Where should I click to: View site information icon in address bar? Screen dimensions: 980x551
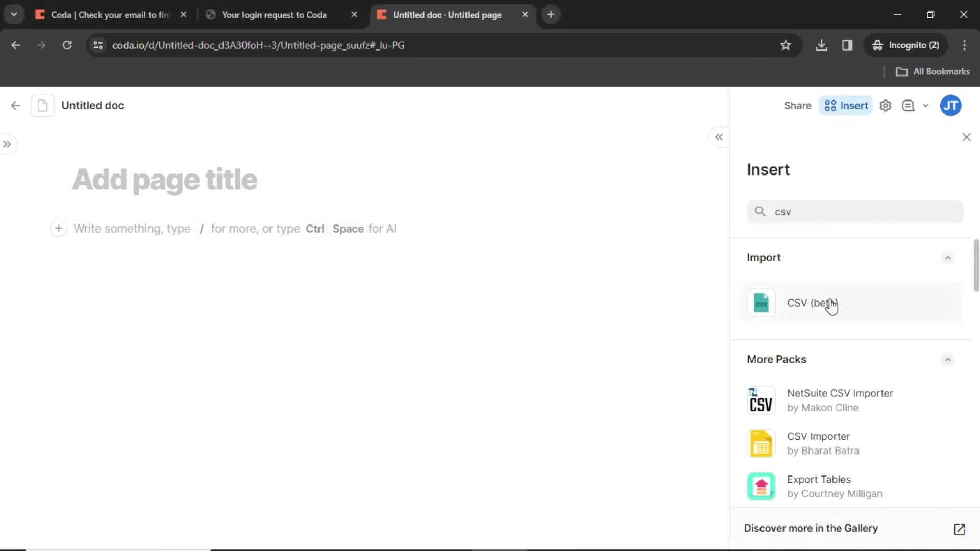coord(98,45)
